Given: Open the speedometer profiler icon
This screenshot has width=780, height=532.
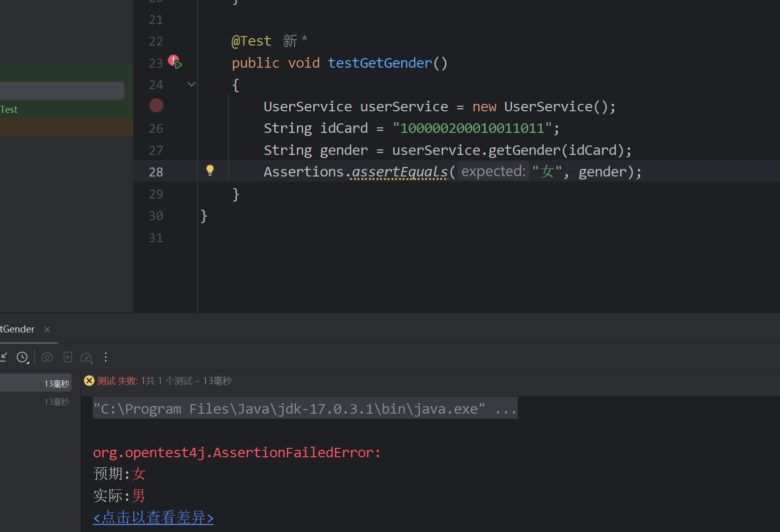Looking at the screenshot, I should 86,357.
